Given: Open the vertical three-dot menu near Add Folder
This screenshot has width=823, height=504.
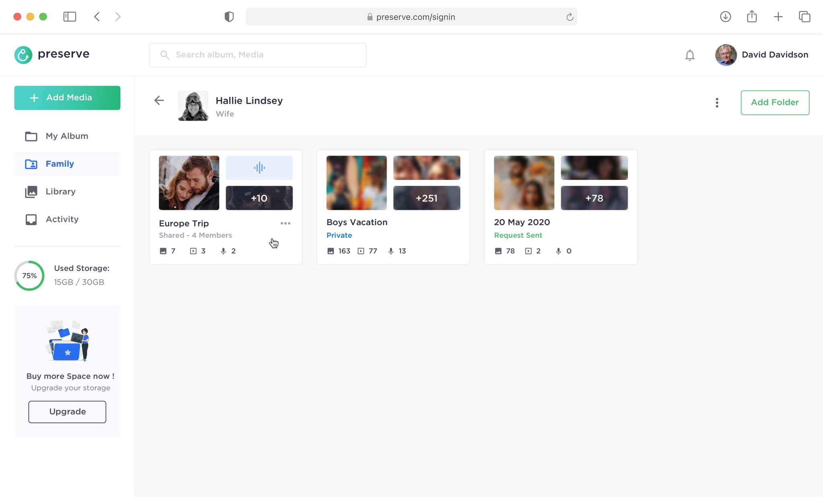Looking at the screenshot, I should (x=717, y=103).
